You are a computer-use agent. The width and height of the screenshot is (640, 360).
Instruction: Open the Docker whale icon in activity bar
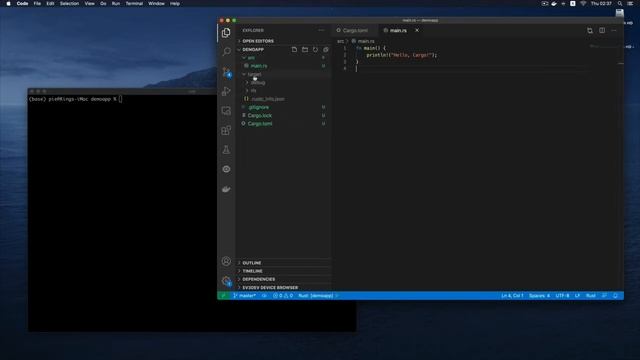(x=226, y=189)
